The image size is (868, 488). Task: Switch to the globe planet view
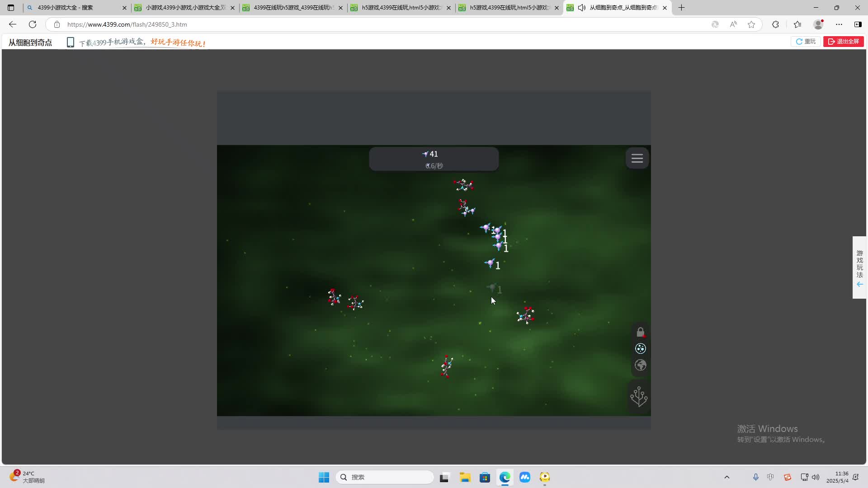click(640, 365)
